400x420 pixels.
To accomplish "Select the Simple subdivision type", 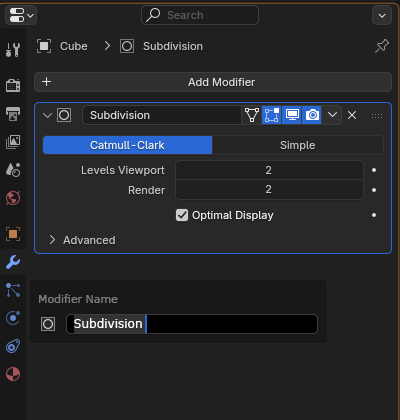I will point(298,145).
